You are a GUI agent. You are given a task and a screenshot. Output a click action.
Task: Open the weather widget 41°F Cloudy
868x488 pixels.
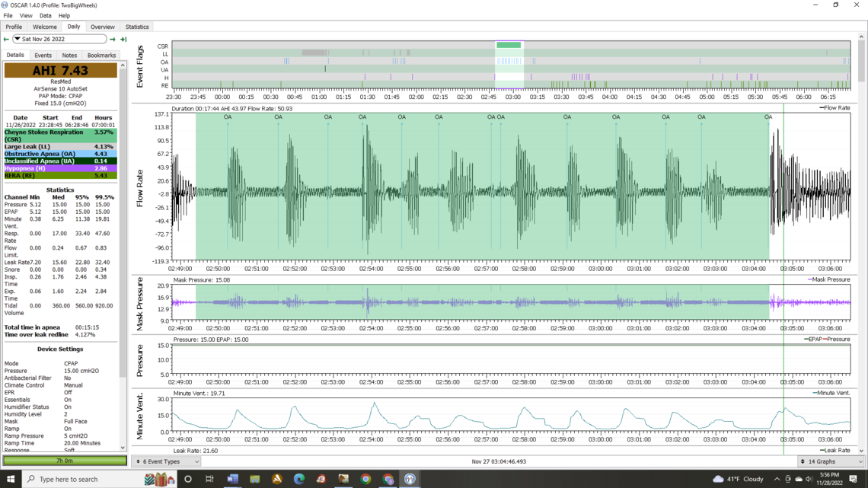tap(738, 479)
